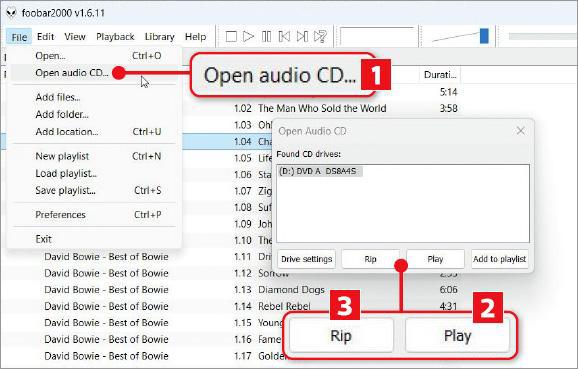Open Preferences from the File menu

pos(94,215)
